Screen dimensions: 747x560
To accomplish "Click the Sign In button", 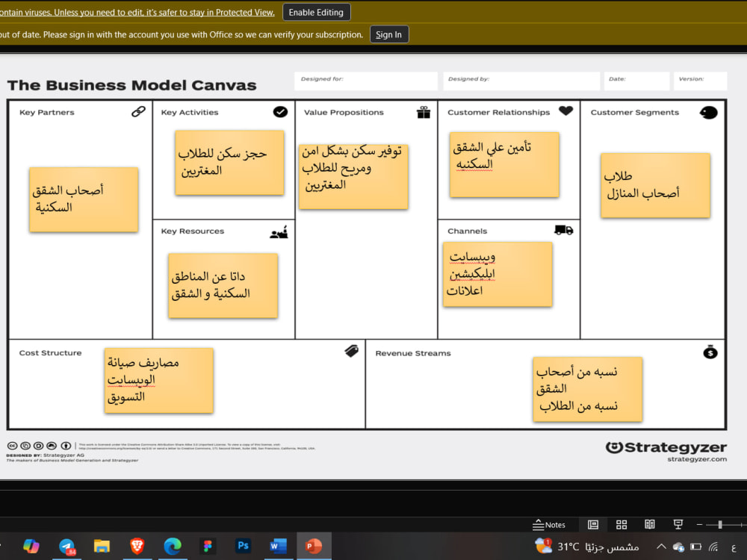I will coord(388,34).
